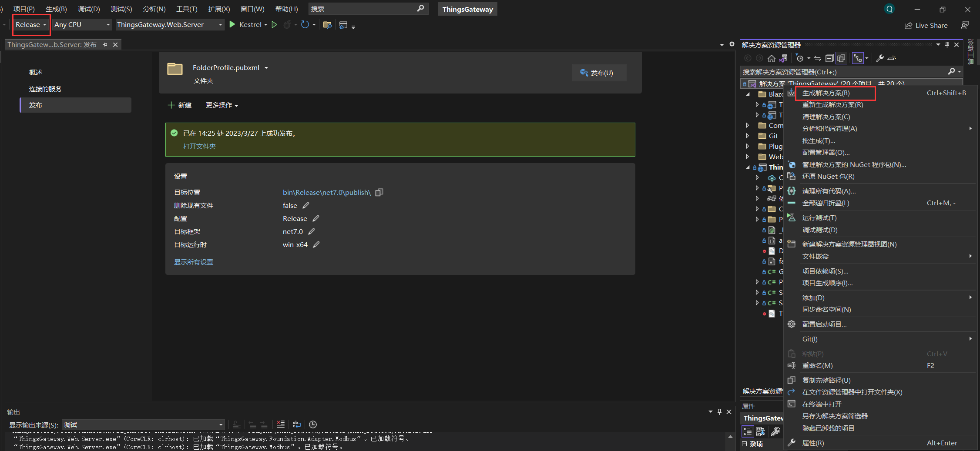Open the 调试(D) menu in the menu bar

pos(89,9)
